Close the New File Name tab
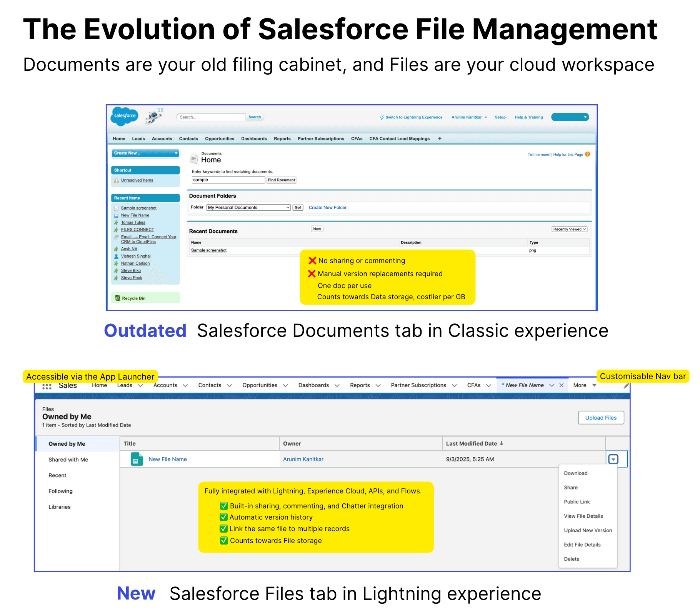 pos(562,385)
